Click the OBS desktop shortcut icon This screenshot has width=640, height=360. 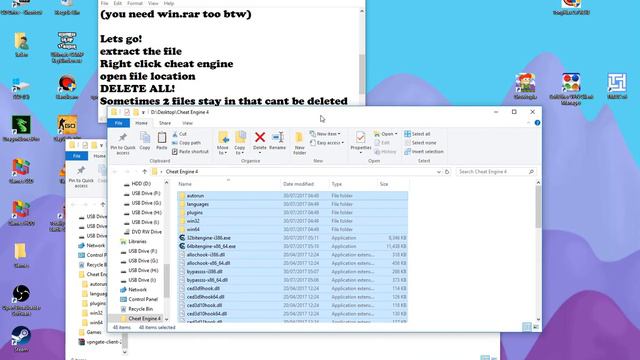tap(21, 293)
